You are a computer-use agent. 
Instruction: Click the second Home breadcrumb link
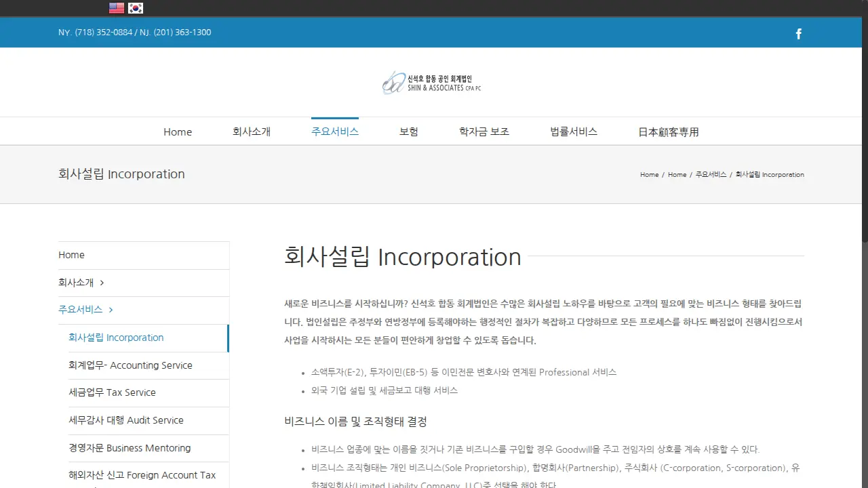click(x=677, y=175)
